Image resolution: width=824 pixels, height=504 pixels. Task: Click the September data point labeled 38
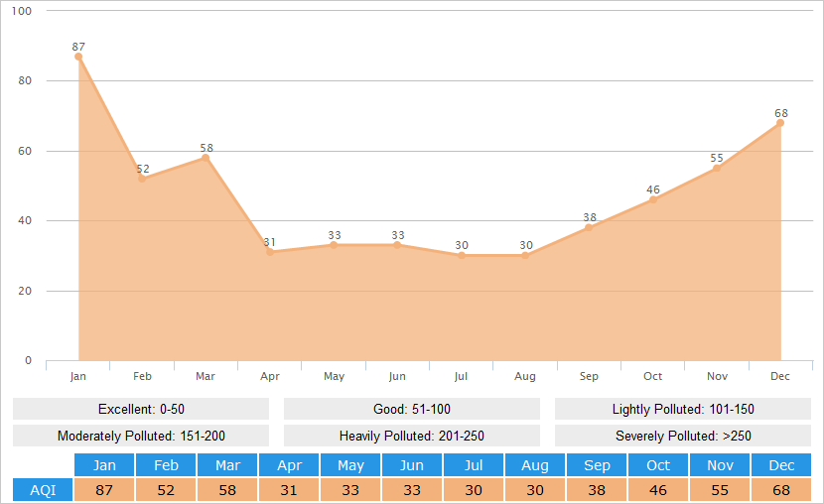point(589,227)
